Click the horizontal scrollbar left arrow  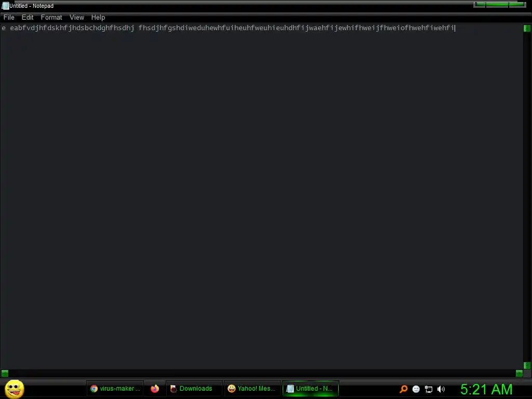5,373
